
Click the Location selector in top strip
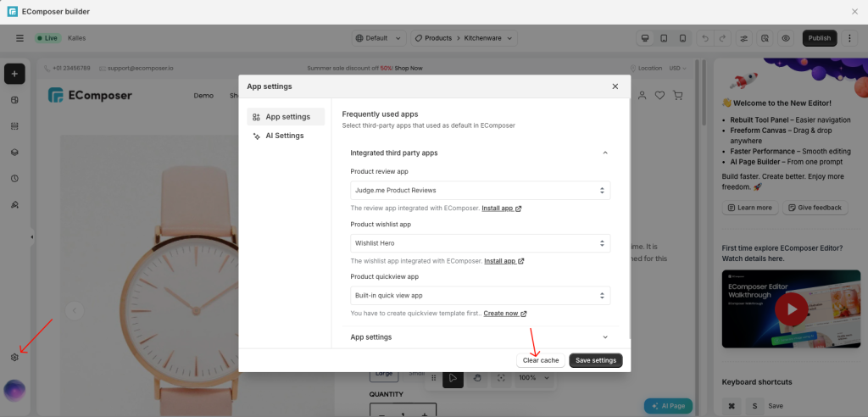pos(646,68)
